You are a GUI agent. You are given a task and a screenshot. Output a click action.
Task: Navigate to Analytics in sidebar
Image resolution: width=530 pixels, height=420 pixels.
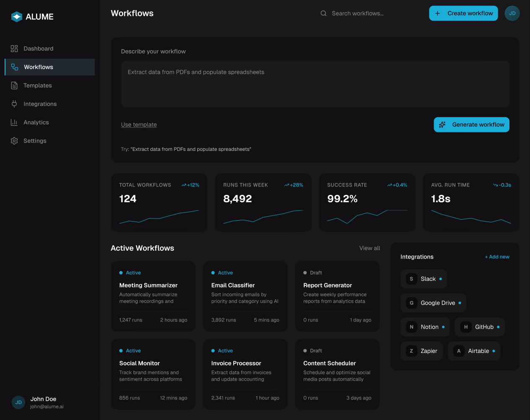click(50, 122)
